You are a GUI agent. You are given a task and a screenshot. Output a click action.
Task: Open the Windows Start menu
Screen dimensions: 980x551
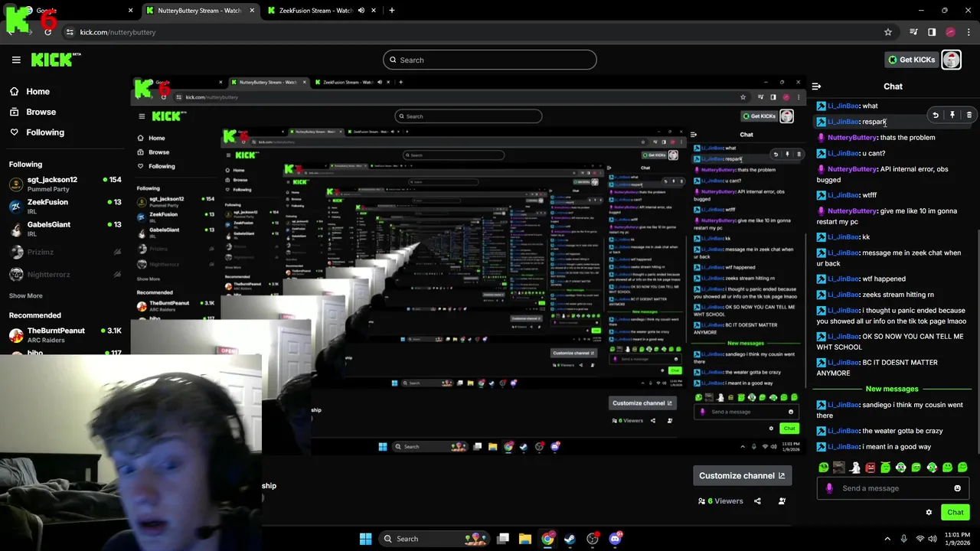point(365,539)
